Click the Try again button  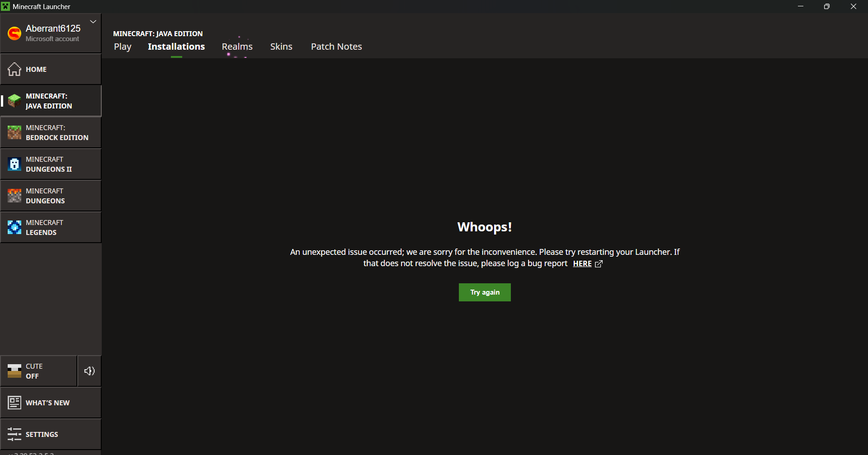[x=485, y=292]
